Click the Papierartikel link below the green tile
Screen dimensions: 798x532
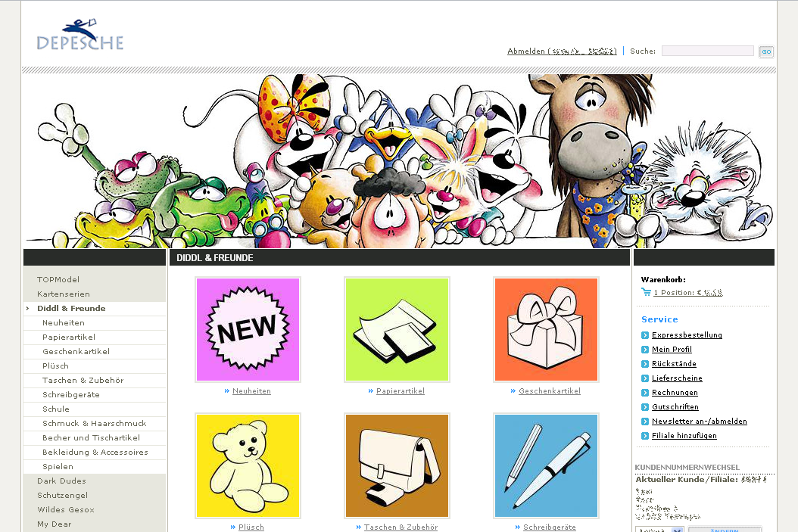[x=400, y=391]
